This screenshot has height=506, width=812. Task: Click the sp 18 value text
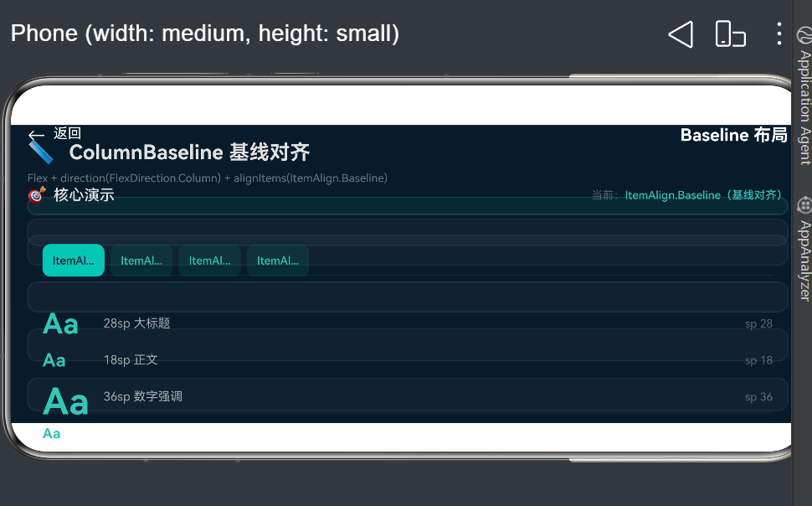click(758, 360)
